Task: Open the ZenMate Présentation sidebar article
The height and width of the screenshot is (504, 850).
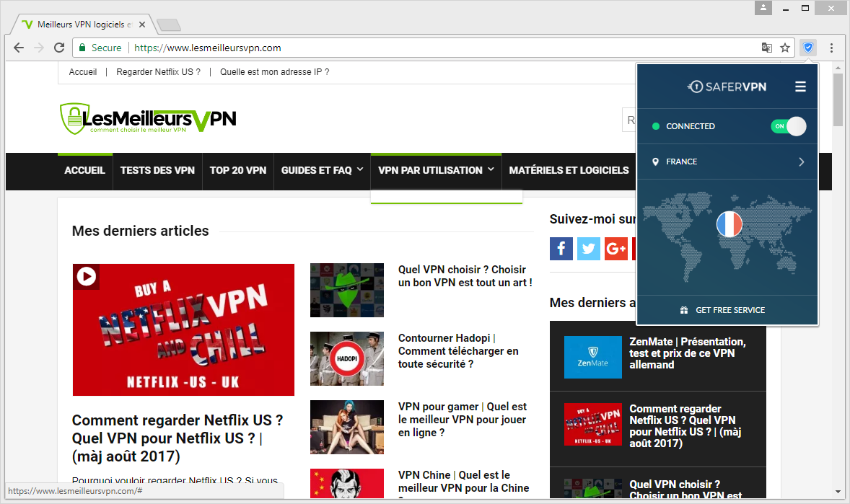Action: point(688,353)
